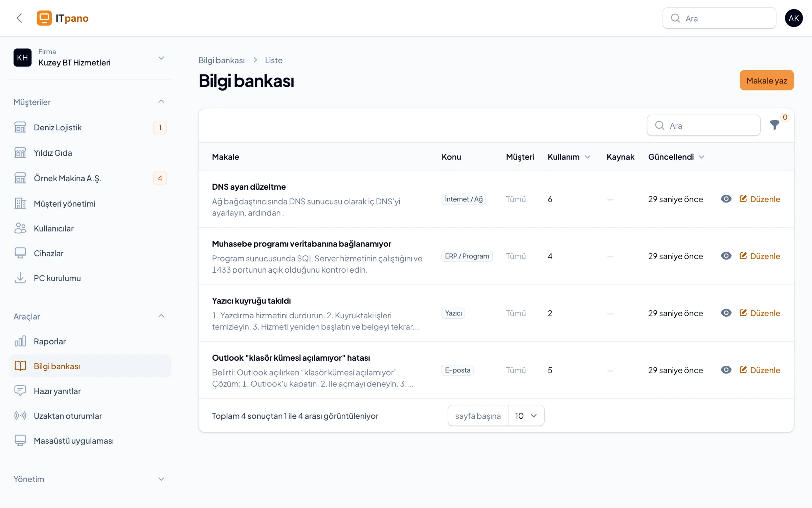Focus the table Ara search field

click(x=704, y=126)
